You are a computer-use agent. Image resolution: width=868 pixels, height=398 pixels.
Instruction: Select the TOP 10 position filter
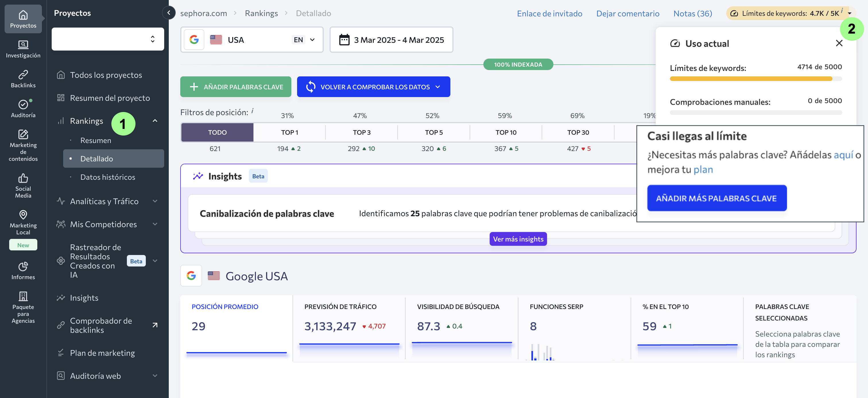pos(506,132)
